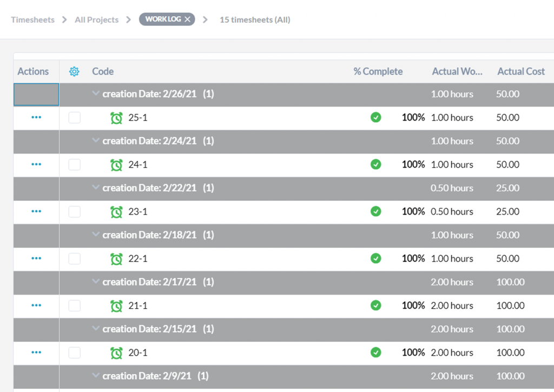This screenshot has height=392, width=554.
Task: Click the green checkmark status for 20-1
Action: pyautogui.click(x=375, y=353)
